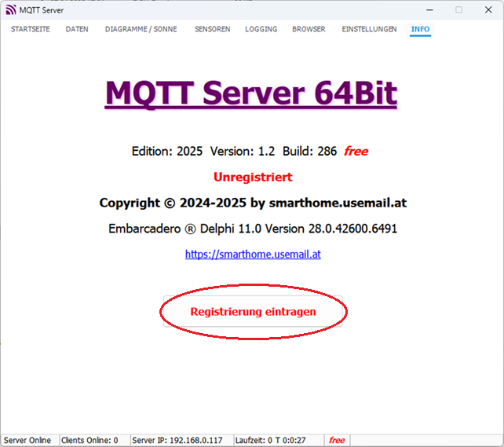Screen dimensions: 504x447
Task: Select the Info tab
Action: pos(420,29)
